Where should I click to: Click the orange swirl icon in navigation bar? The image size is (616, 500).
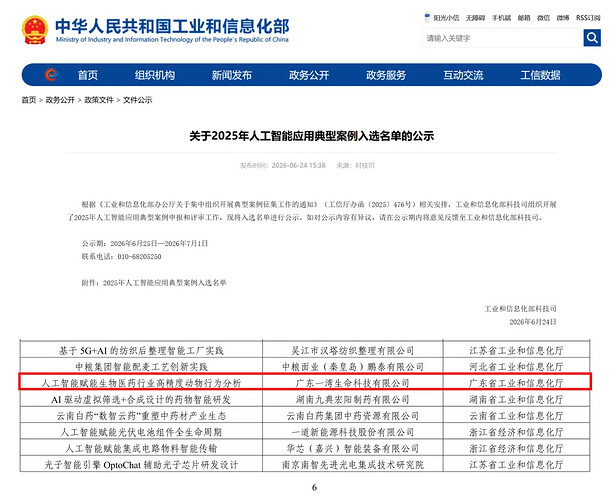pyautogui.click(x=51, y=74)
